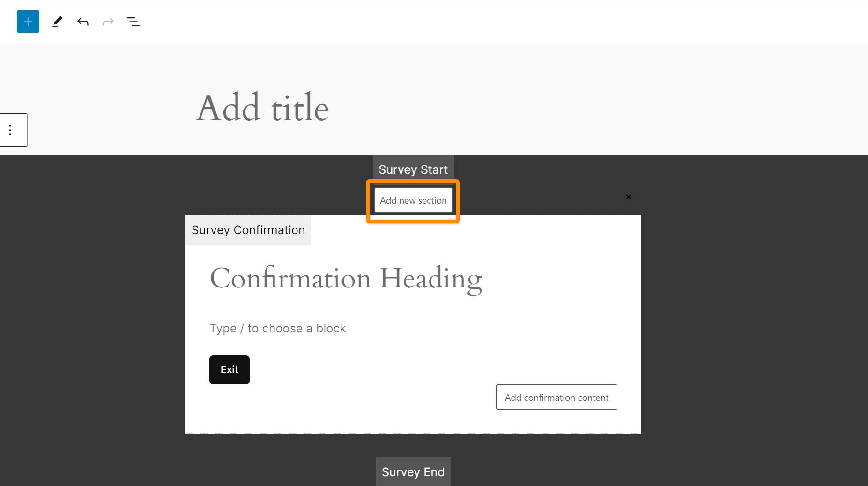This screenshot has height=486, width=868.
Task: Toggle the blue block inserter plus button
Action: [x=28, y=22]
